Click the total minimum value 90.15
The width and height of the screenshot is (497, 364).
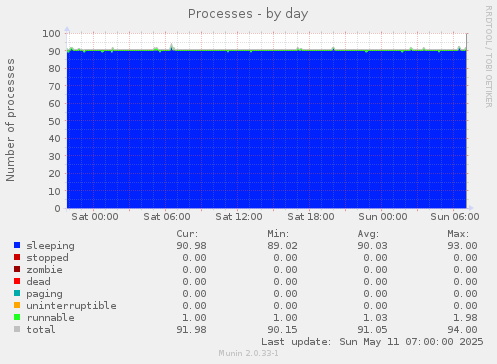point(282,330)
